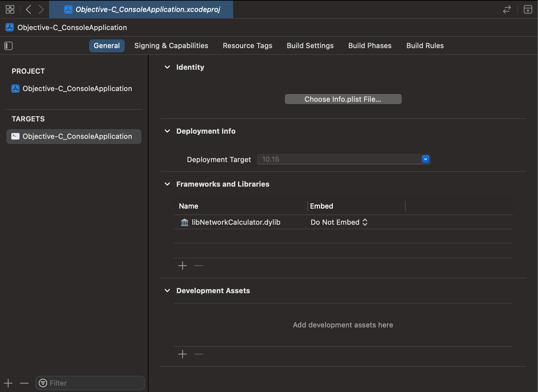
Task: Click the Add development assets here placeholder
Action: (x=343, y=325)
